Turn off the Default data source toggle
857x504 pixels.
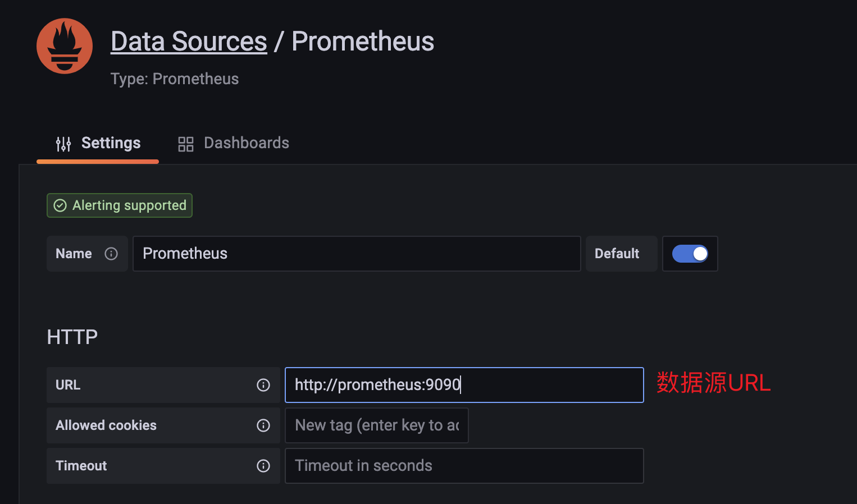690,254
